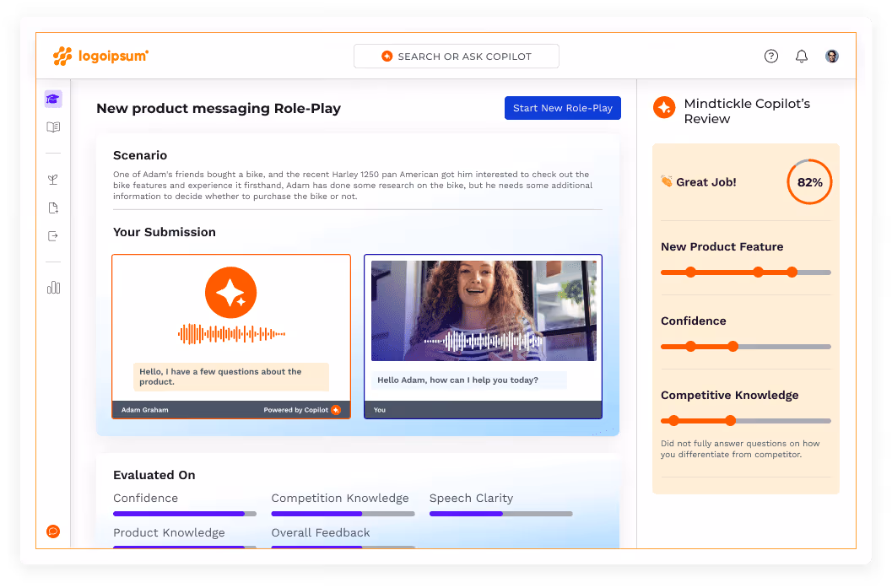892x588 pixels.
Task: Click the Overall Feedback label
Action: [321, 533]
